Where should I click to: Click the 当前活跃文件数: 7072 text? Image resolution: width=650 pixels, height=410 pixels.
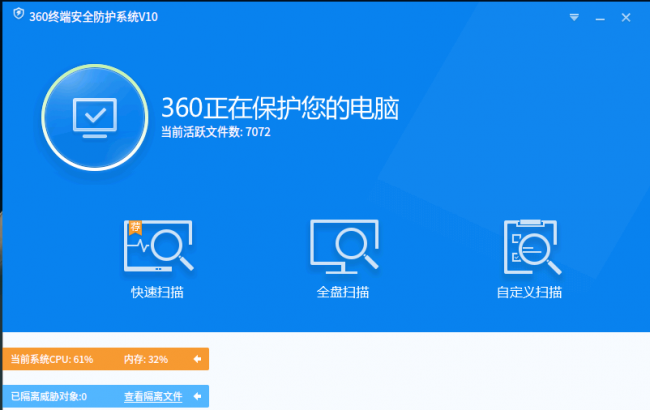[216, 132]
